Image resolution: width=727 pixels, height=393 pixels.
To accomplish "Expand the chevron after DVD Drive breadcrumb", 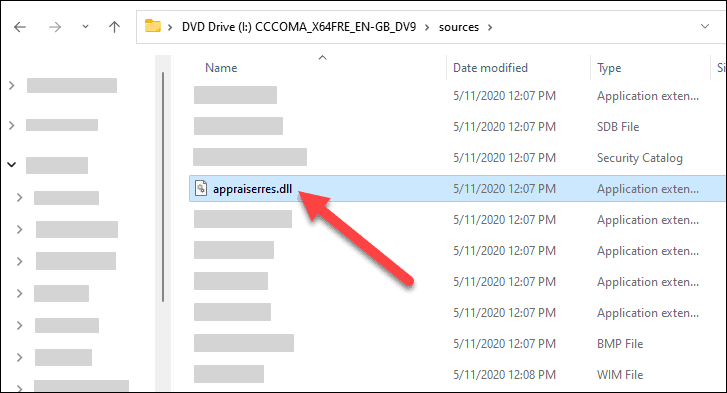I will coord(427,27).
